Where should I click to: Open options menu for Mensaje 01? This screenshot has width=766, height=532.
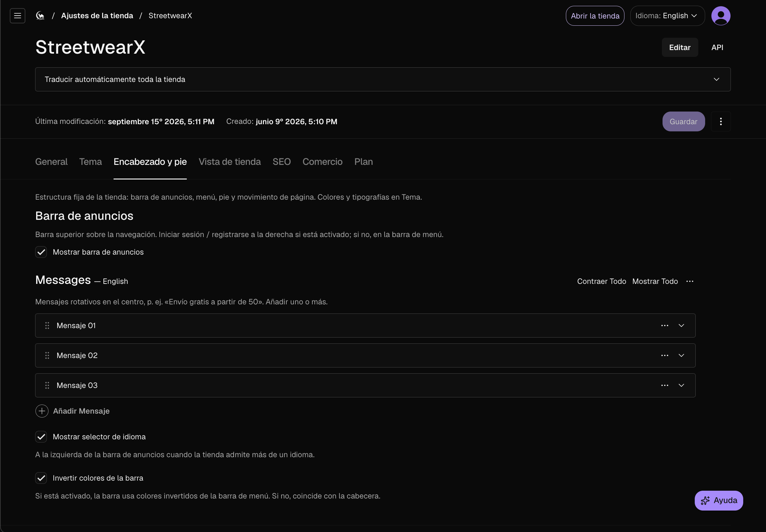pyautogui.click(x=664, y=326)
